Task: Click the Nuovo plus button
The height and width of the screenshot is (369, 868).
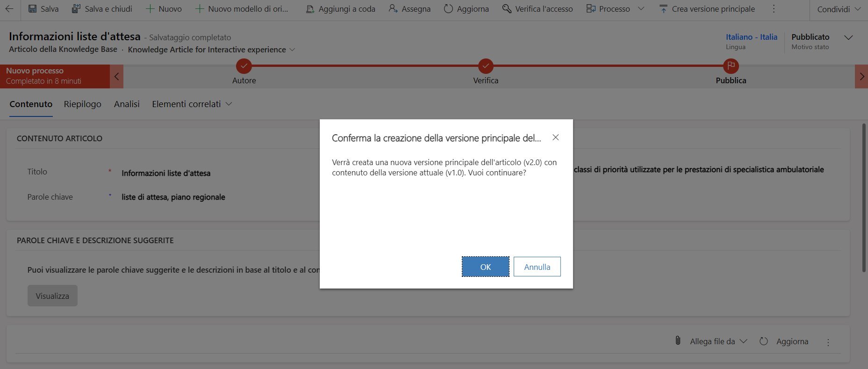Action: (164, 9)
